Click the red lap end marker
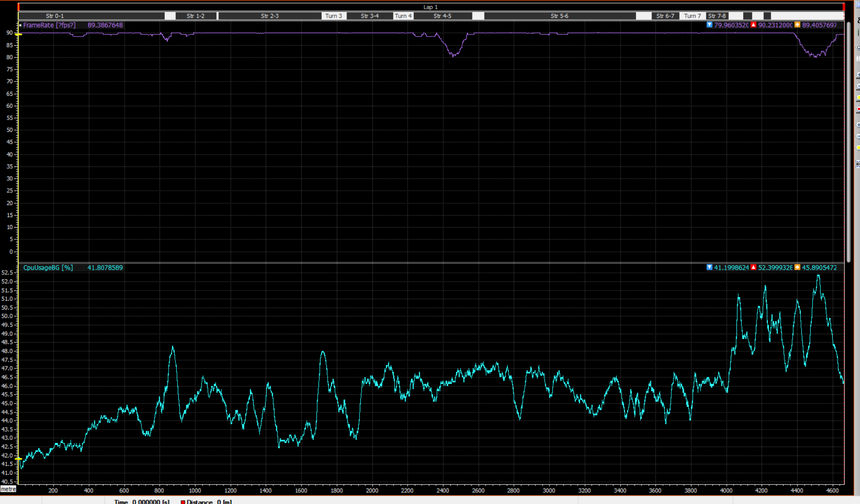Image resolution: width=860 pixels, height=504 pixels. (844, 7)
